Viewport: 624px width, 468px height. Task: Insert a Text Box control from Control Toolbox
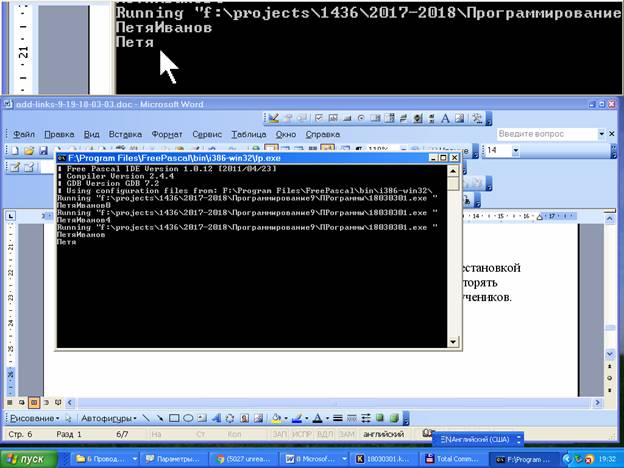333,118
